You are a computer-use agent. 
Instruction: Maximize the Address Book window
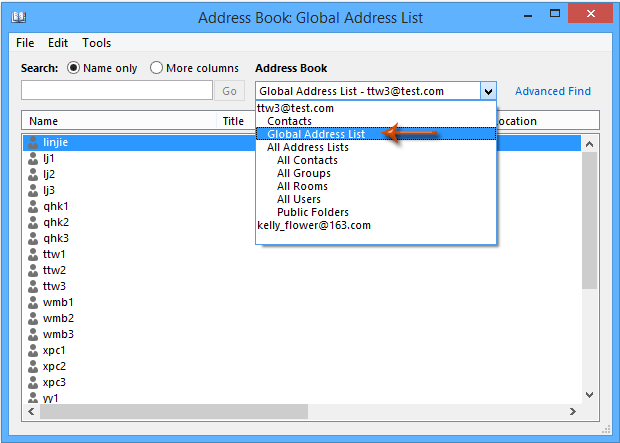(x=555, y=14)
